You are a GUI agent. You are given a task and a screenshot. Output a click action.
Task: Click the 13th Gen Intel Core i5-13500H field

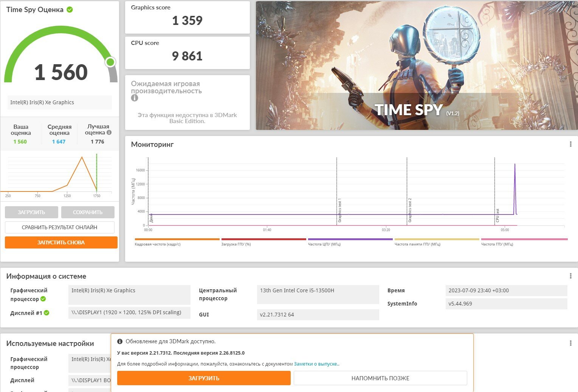[318, 295]
